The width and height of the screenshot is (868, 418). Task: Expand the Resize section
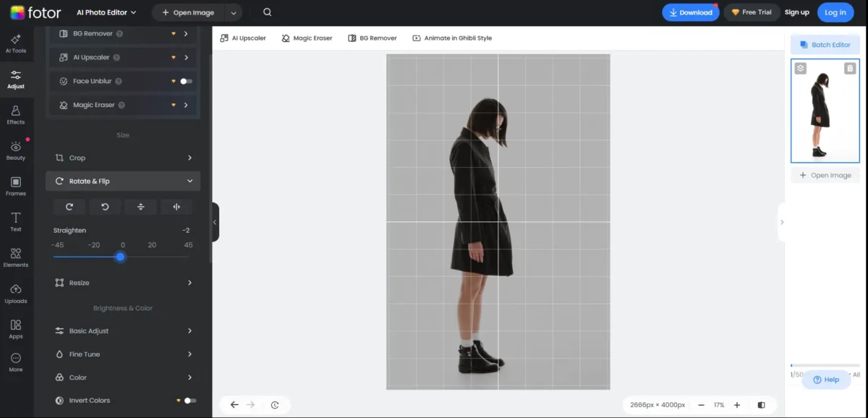(123, 283)
